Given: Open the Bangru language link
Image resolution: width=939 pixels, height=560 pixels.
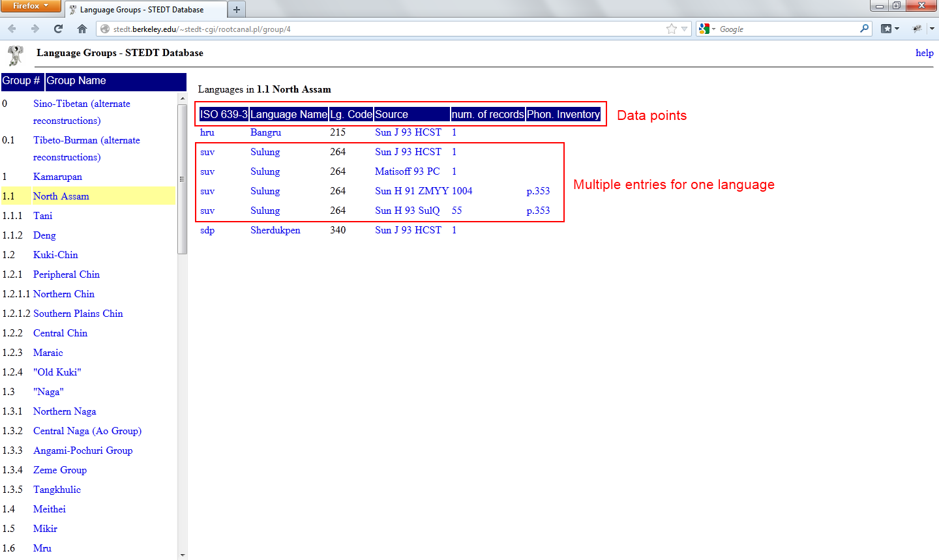Looking at the screenshot, I should [265, 132].
